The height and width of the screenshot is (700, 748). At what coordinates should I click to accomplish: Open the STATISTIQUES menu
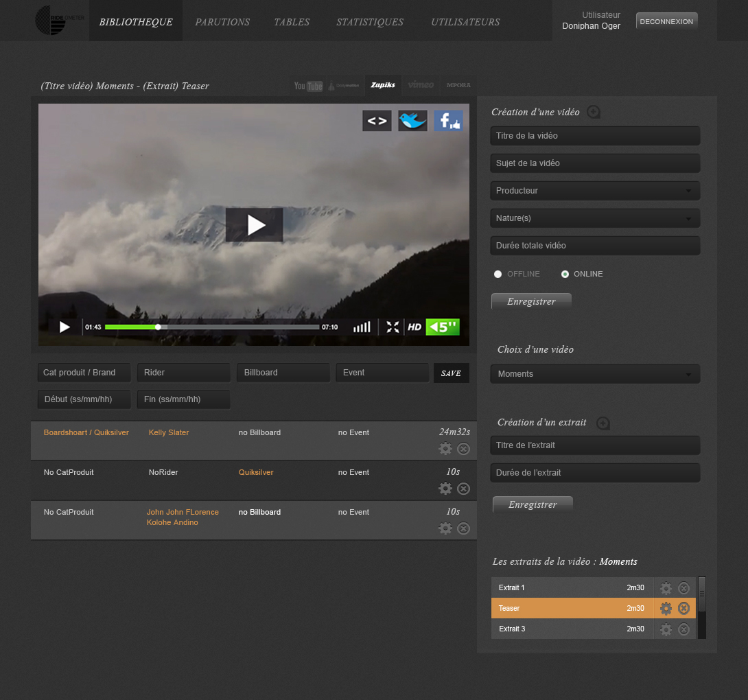[370, 22]
